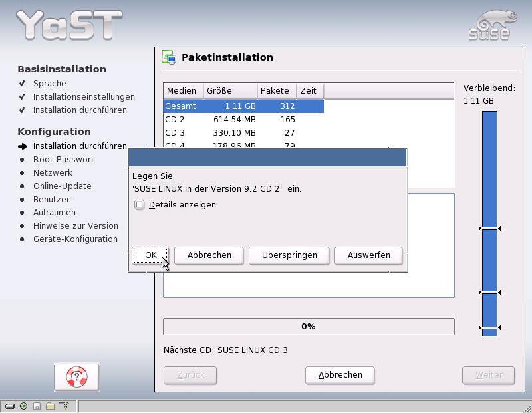Select Installationseinstellungen step in the sidebar
Image resolution: width=532 pixels, height=413 pixels.
tap(84, 97)
